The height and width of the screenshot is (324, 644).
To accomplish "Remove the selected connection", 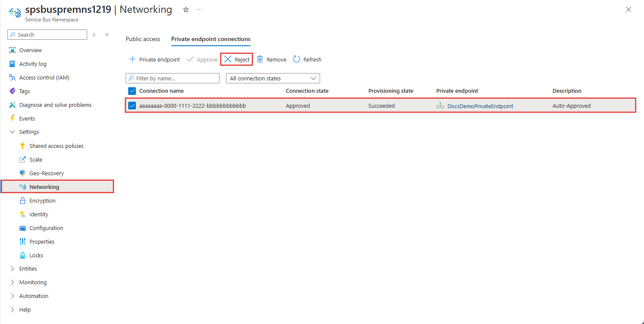I will coord(271,59).
